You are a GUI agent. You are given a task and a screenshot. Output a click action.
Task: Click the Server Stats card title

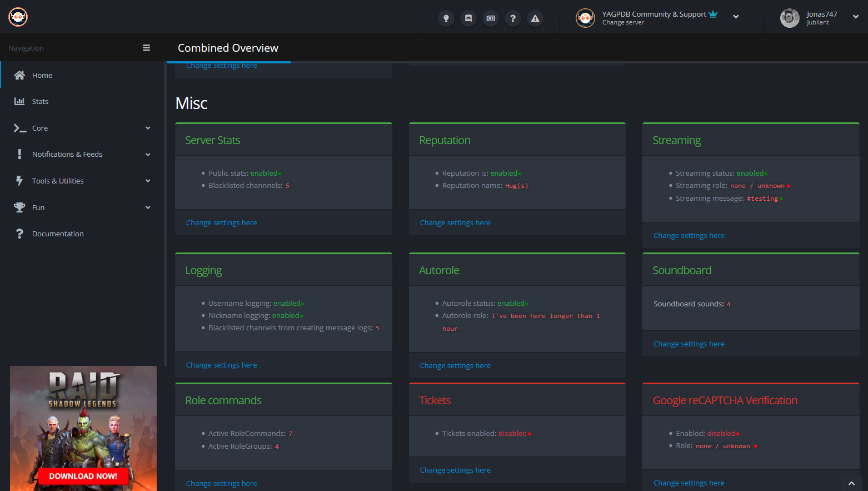213,140
